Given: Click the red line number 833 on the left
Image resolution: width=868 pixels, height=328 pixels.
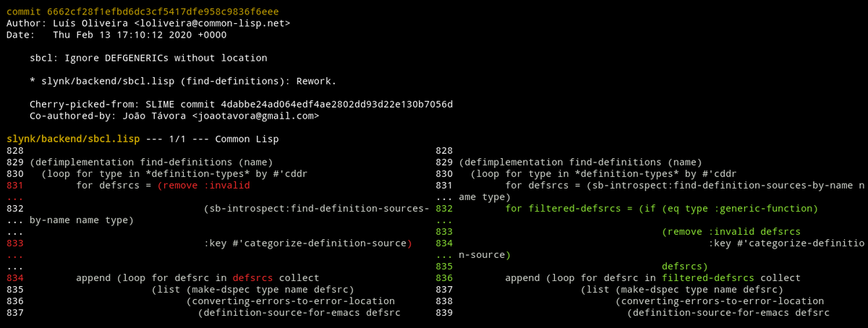Looking at the screenshot, I should click(x=14, y=243).
